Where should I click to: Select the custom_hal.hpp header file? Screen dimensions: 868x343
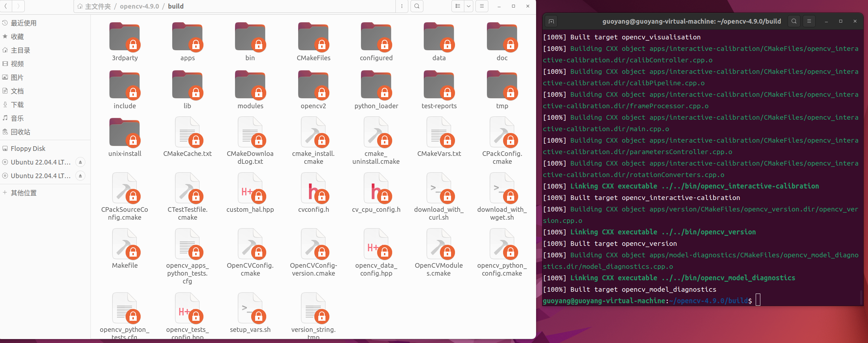[250, 193]
